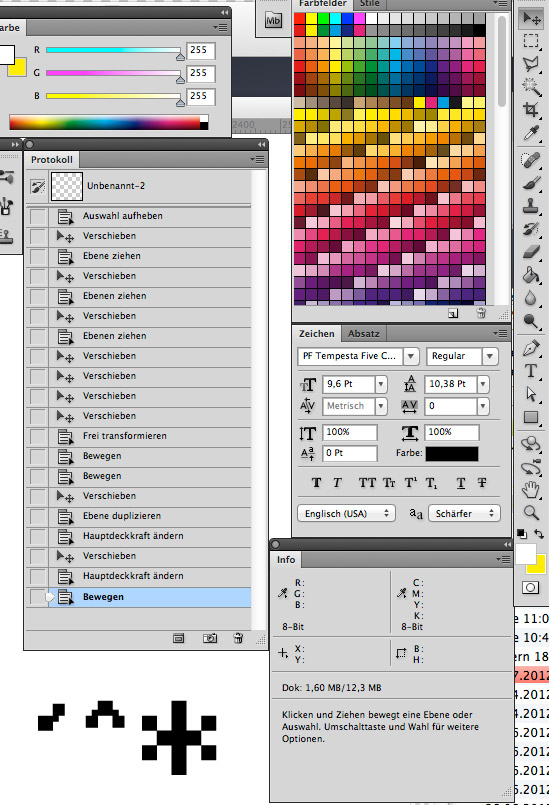Select the Rectangular Marquee tool

(531, 41)
